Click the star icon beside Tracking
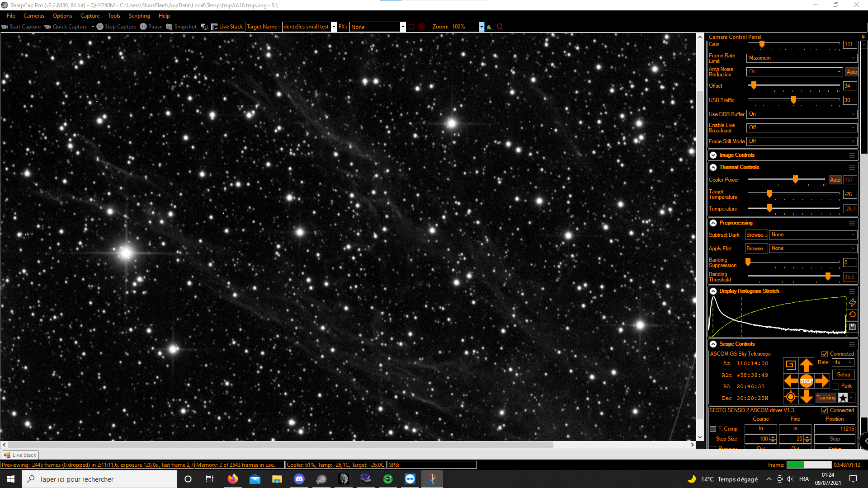 843,398
